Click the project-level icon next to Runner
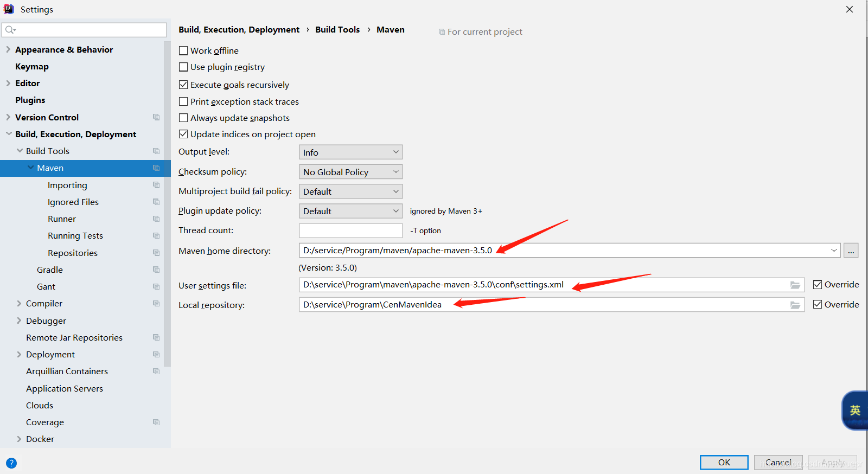The width and height of the screenshot is (868, 474). click(156, 219)
